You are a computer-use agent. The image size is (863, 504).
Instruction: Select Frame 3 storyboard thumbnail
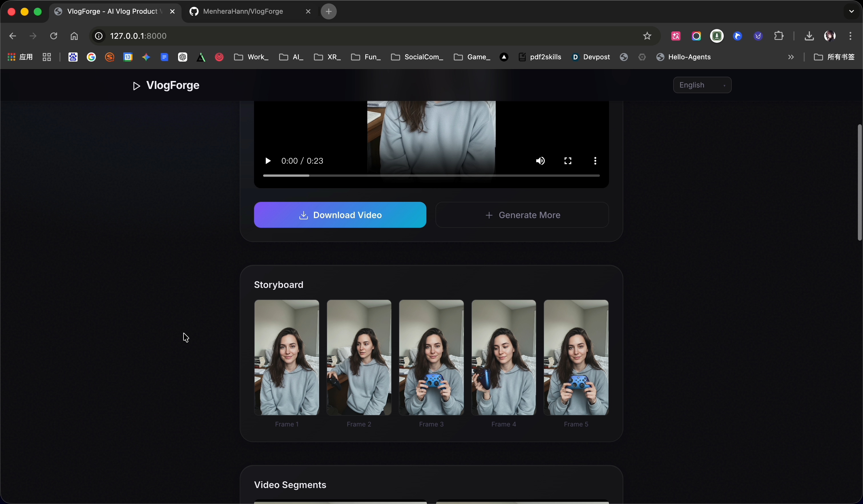431,357
